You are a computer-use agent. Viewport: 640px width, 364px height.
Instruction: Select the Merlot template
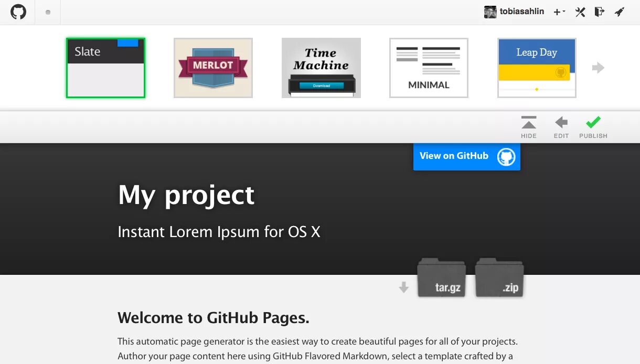coord(213,68)
